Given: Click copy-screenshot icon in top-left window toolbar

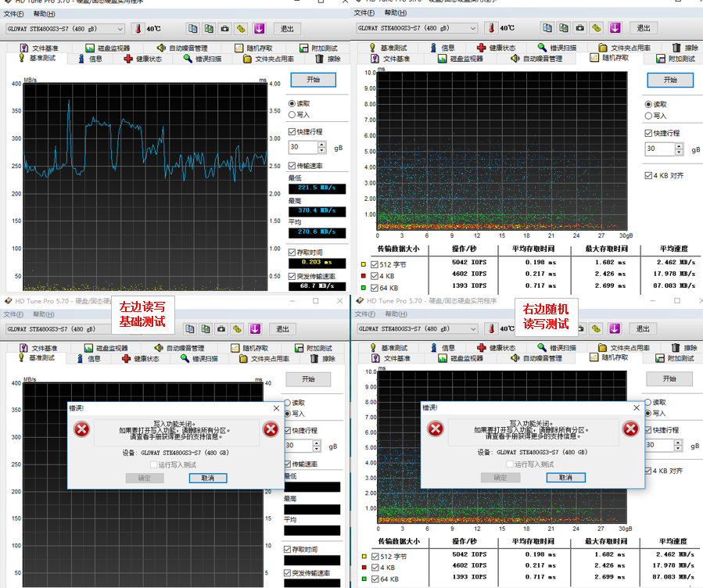Looking at the screenshot, I should (209, 29).
